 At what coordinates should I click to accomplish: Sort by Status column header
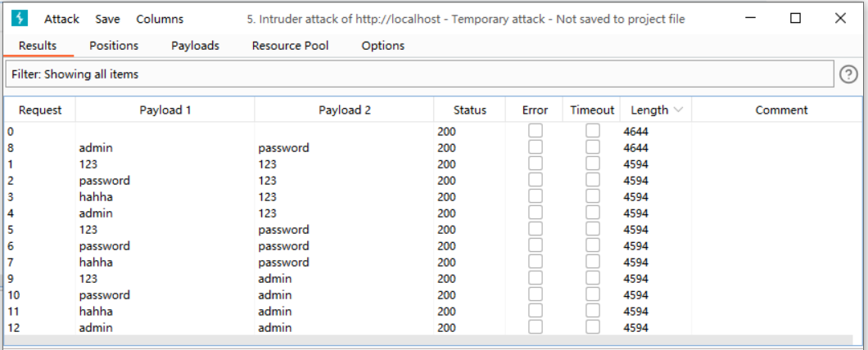coord(470,110)
